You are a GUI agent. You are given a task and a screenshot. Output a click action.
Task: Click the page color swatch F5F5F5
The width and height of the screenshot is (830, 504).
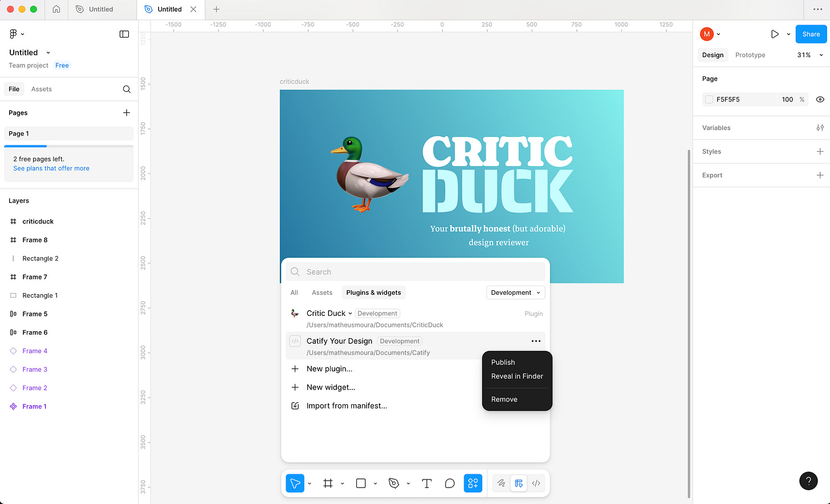coord(709,99)
